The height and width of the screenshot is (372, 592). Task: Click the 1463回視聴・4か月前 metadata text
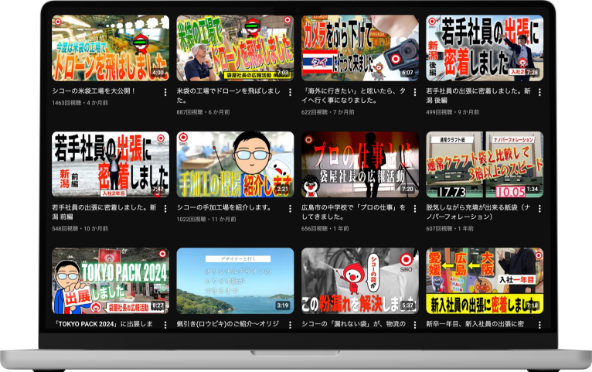[x=80, y=103]
